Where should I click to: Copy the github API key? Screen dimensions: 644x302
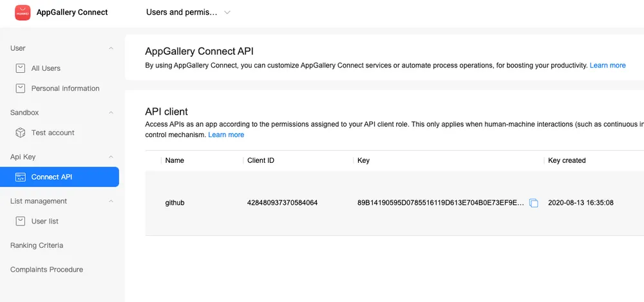pos(533,203)
